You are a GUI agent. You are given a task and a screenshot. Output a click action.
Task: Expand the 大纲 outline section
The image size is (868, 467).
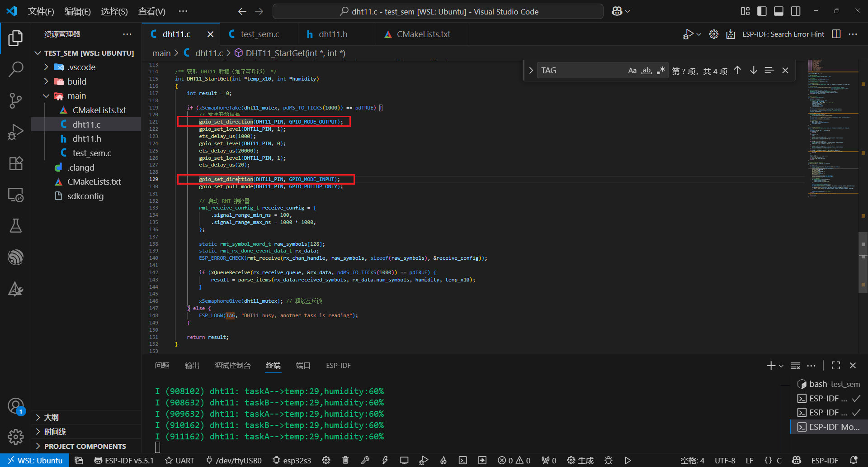(x=38, y=417)
